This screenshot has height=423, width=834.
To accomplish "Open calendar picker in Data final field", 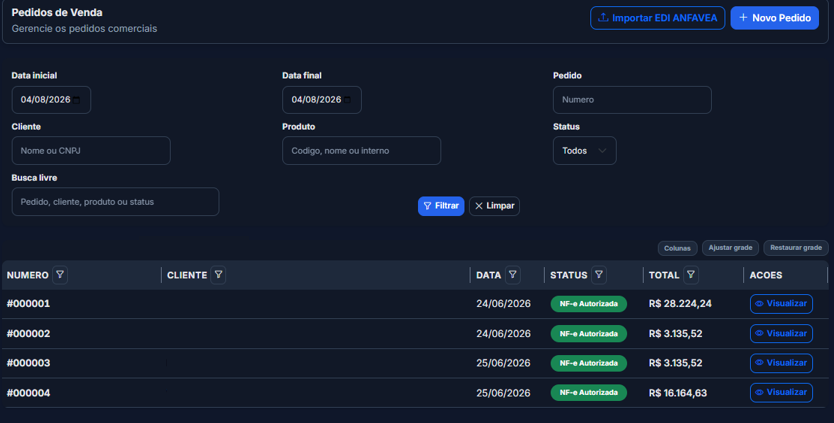I will (347, 99).
